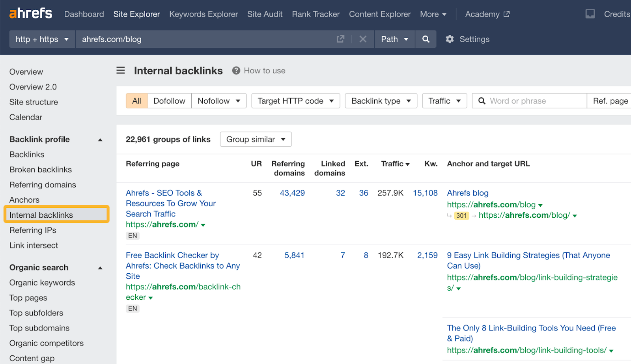This screenshot has height=364, width=631.
Task: Open Academy via its external link icon
Action: point(507,13)
